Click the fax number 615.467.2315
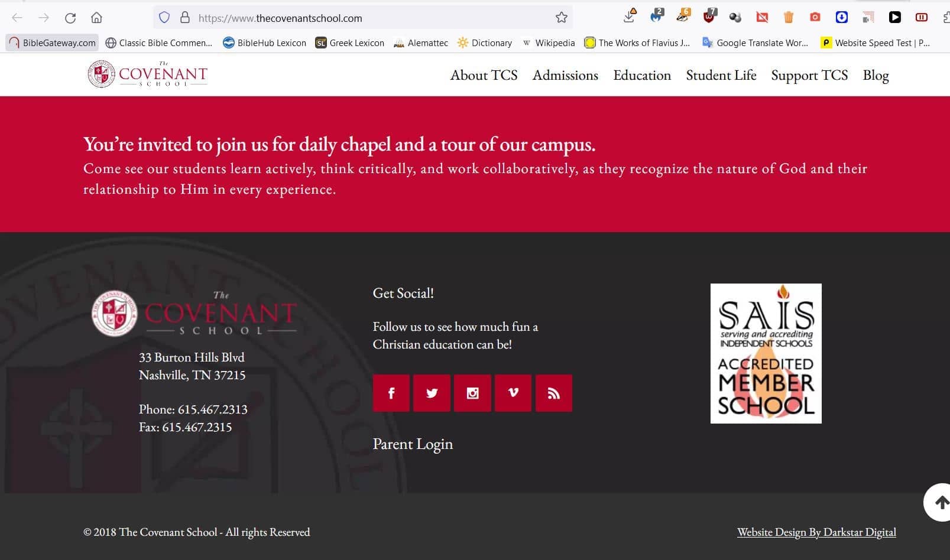The height and width of the screenshot is (560, 950). click(x=197, y=427)
